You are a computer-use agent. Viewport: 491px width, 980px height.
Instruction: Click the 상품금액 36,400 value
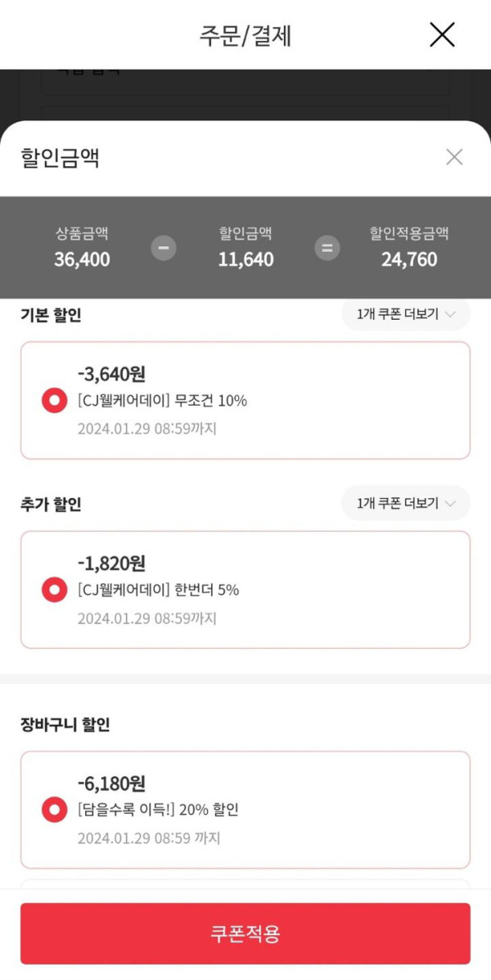(82, 260)
